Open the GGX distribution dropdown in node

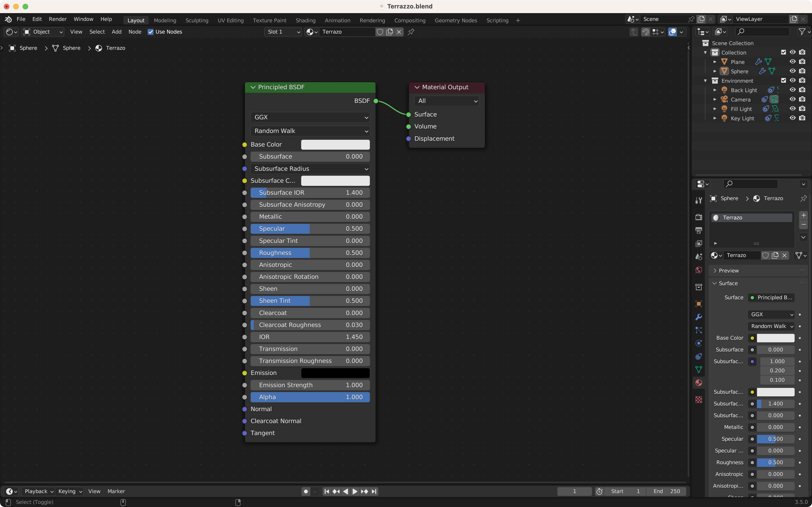tap(310, 117)
